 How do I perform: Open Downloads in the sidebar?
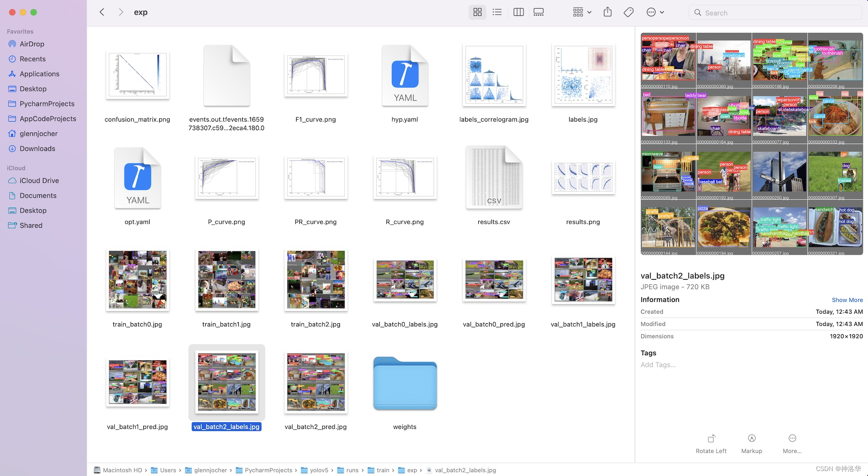click(38, 148)
